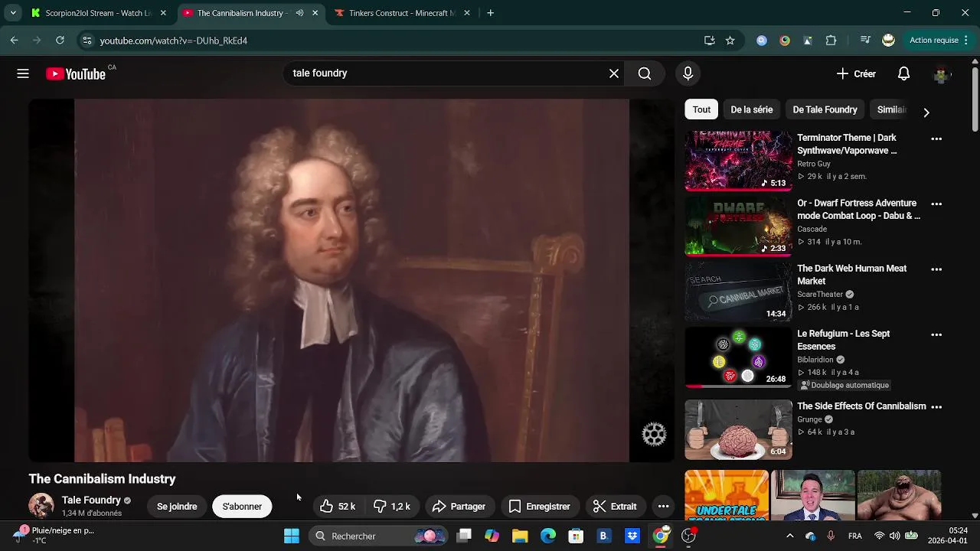Open the YouTube account avatar menu
Screen dimensions: 980x551
(941, 74)
